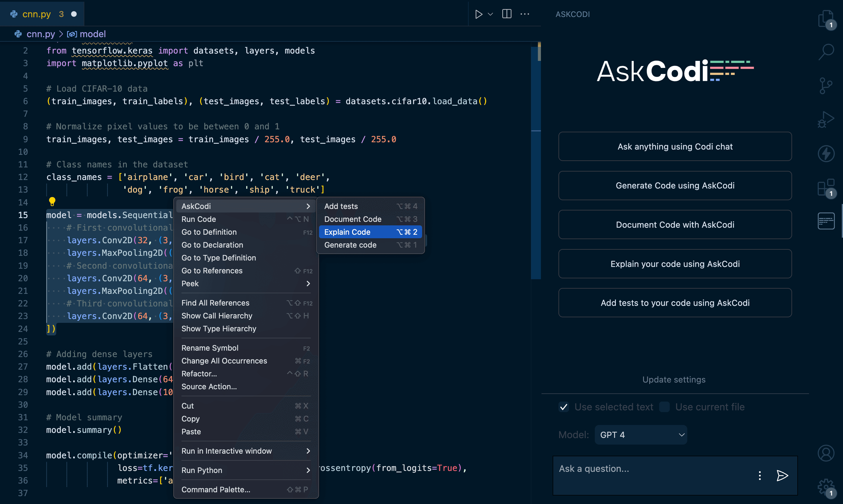The height and width of the screenshot is (504, 843).
Task: Click the cnn.py breadcrumb item
Action: [40, 34]
